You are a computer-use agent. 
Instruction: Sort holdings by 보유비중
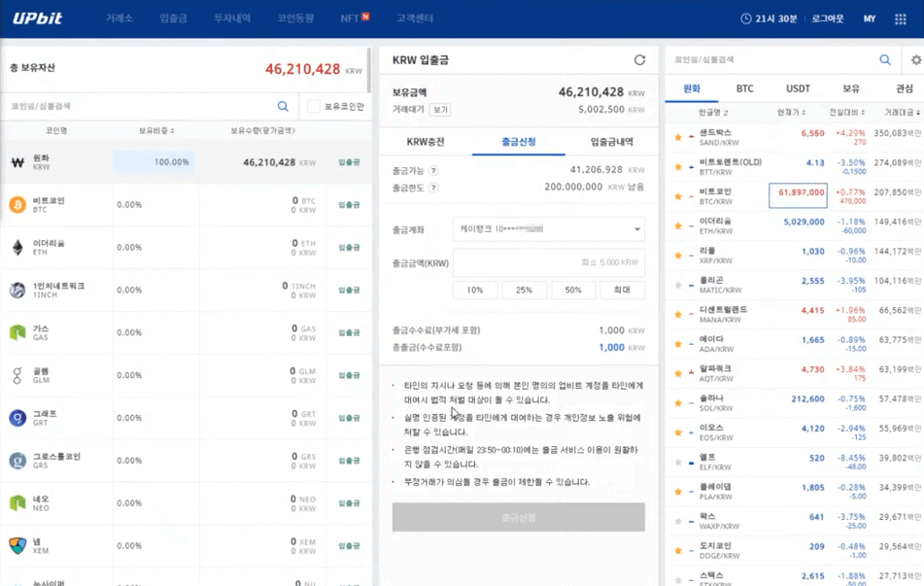click(x=156, y=130)
